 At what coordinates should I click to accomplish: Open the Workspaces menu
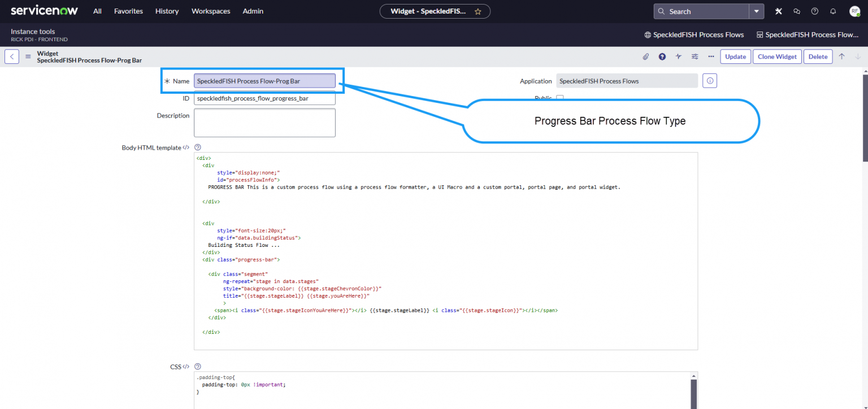pyautogui.click(x=210, y=11)
